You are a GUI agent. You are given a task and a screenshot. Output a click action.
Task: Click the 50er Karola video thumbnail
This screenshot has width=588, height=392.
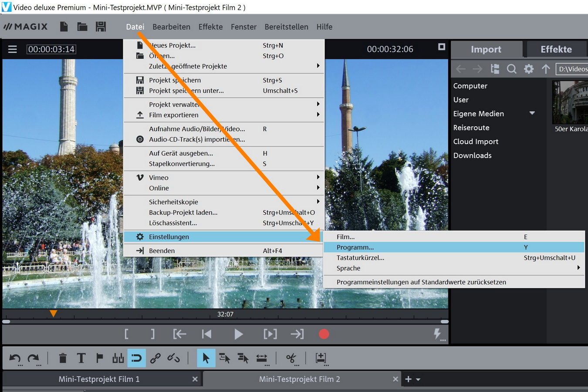[x=570, y=102]
